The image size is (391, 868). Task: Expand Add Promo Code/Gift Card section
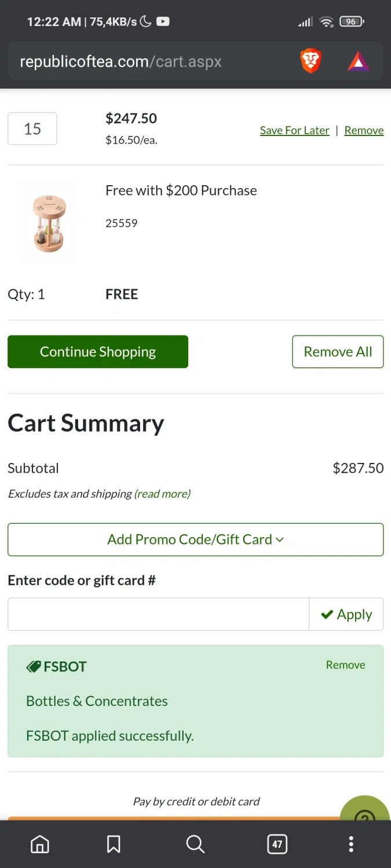point(195,539)
